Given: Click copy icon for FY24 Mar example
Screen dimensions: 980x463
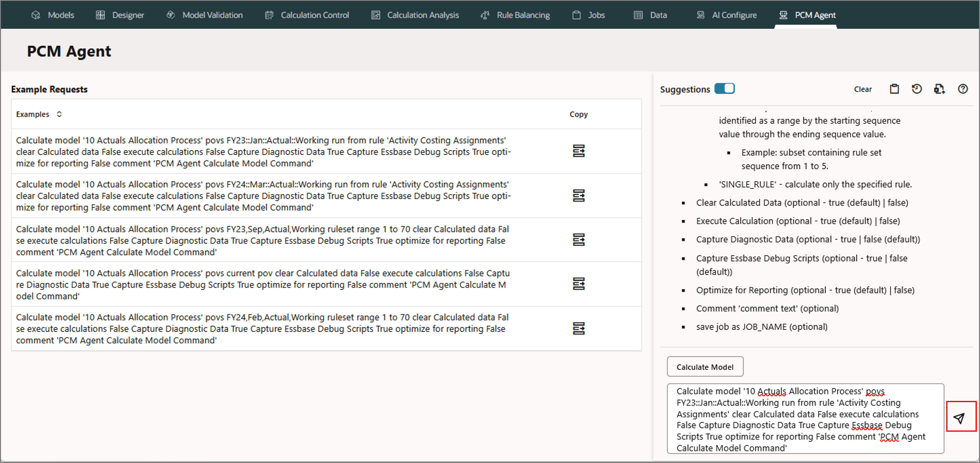Looking at the screenshot, I should pyautogui.click(x=578, y=195).
